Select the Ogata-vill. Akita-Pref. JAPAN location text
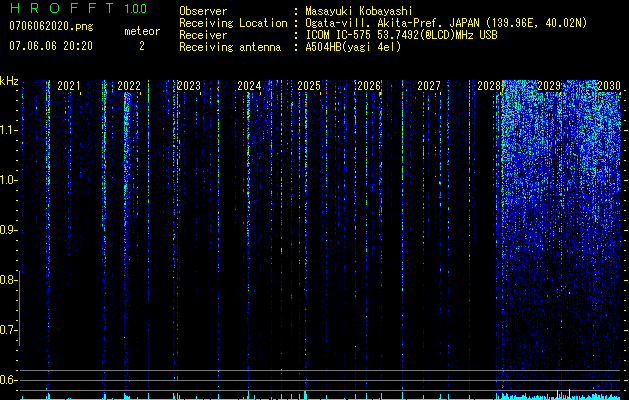Viewport: 629px width, 400px height. click(446, 23)
